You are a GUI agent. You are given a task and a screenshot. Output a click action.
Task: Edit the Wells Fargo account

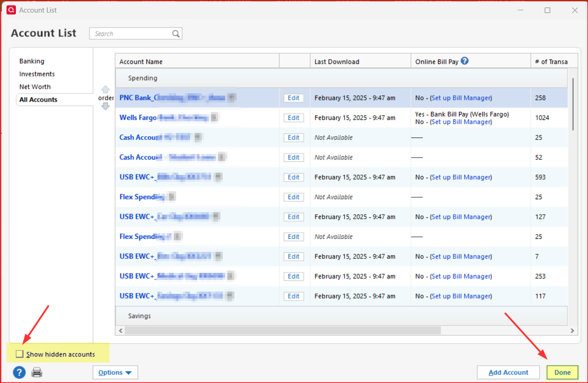click(294, 118)
